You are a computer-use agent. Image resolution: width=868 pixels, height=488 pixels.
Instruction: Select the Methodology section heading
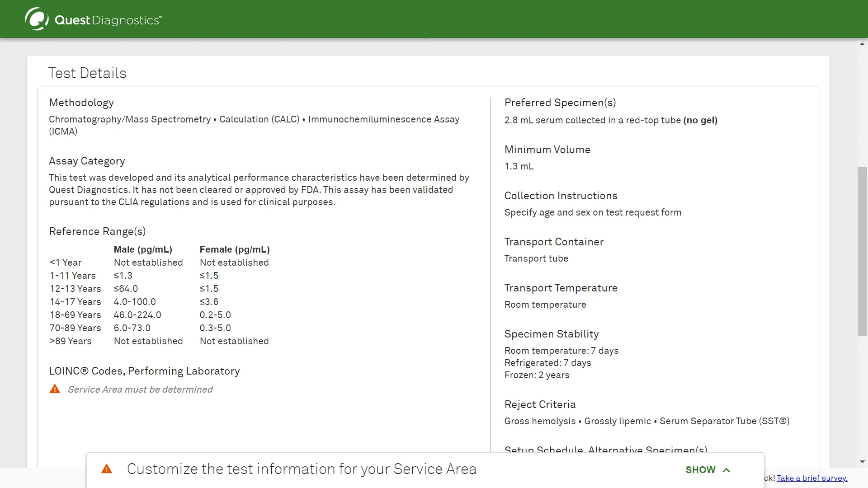pyautogui.click(x=81, y=103)
